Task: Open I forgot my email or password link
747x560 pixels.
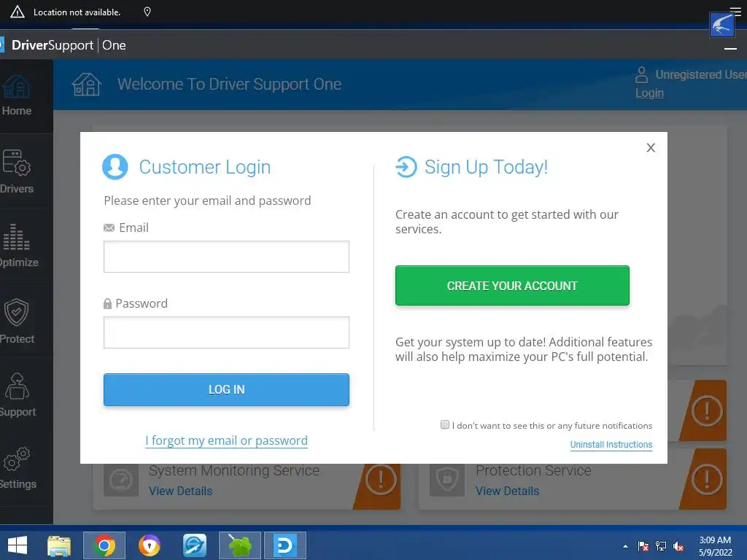Action: coord(226,440)
